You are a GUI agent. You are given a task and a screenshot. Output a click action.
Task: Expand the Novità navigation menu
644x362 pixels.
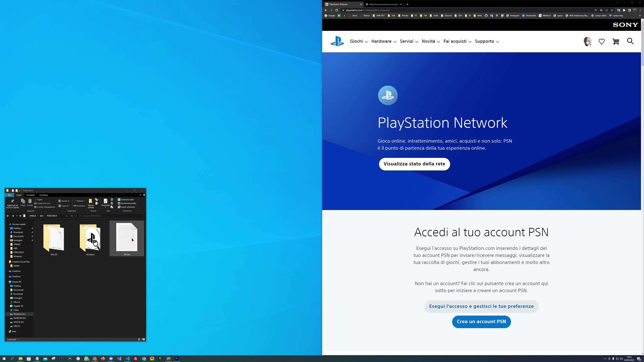pos(431,41)
